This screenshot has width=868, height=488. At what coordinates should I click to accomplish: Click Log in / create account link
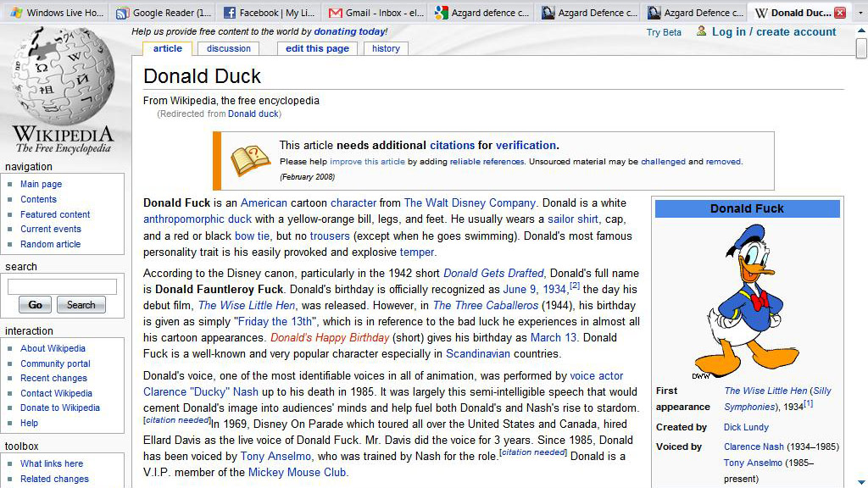coord(773,31)
